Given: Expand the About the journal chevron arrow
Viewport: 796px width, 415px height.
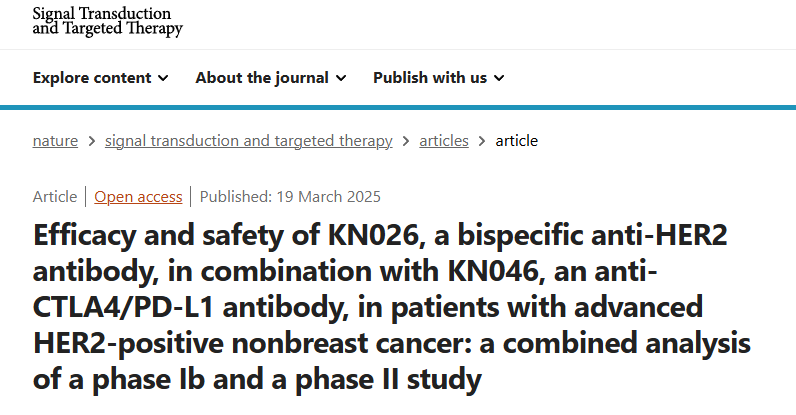Looking at the screenshot, I should point(341,78).
